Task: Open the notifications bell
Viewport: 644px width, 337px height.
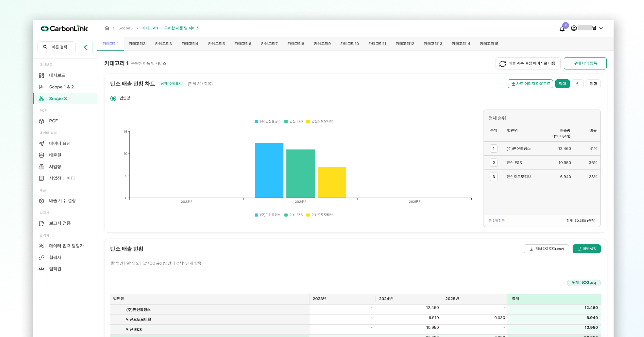Action: coord(562,29)
